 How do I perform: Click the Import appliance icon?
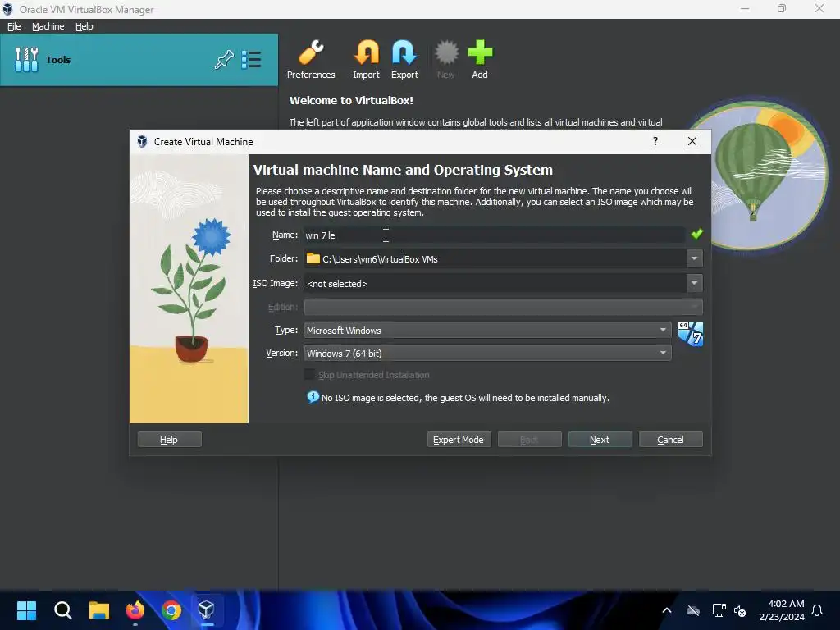coord(367,59)
